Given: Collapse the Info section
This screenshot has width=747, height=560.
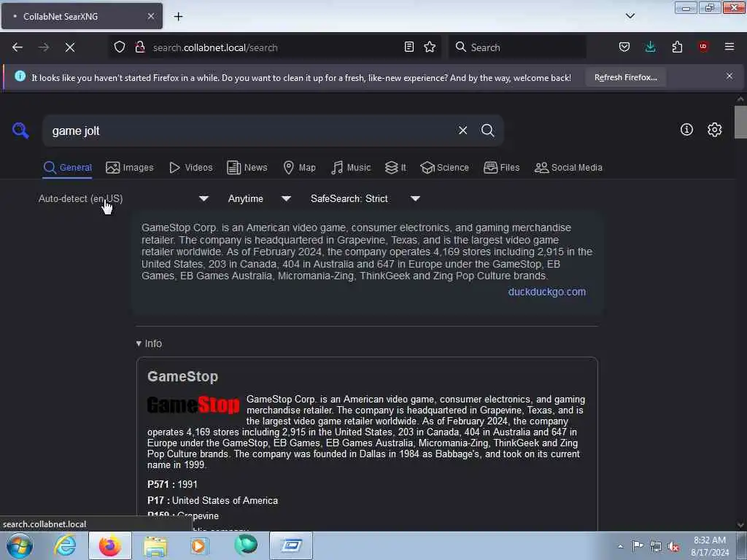Looking at the screenshot, I should click(x=149, y=343).
